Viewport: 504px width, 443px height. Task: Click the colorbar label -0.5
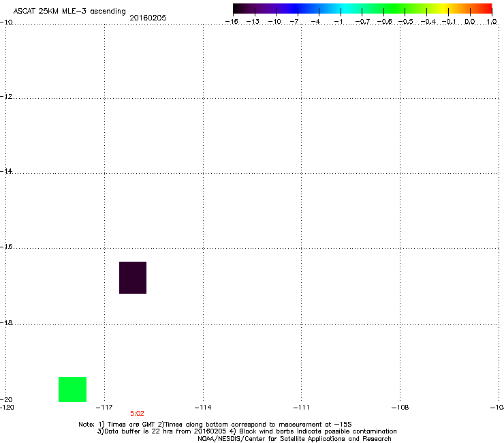pyautogui.click(x=406, y=22)
